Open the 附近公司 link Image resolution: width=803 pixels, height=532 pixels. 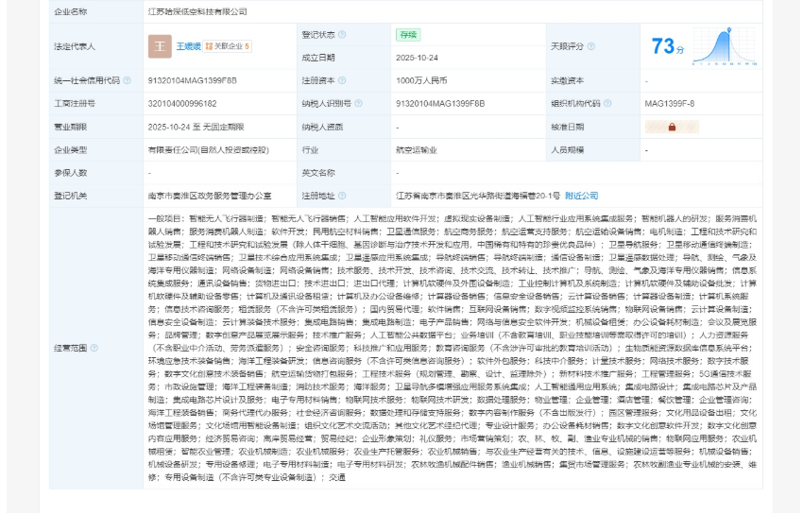(x=581, y=196)
